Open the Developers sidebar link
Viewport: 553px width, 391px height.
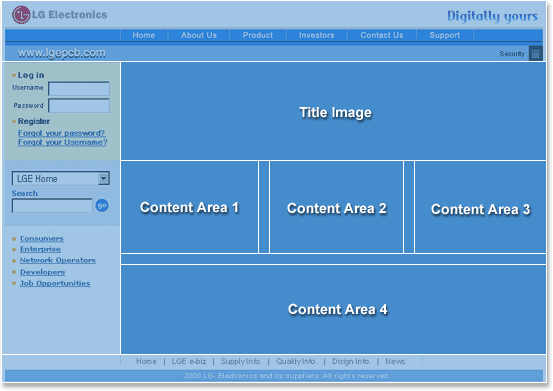tap(42, 272)
